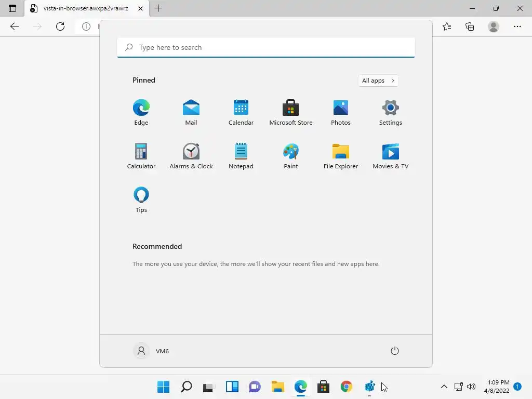Open the browser Favorites icon
Screen dimensions: 532x399
point(447,26)
